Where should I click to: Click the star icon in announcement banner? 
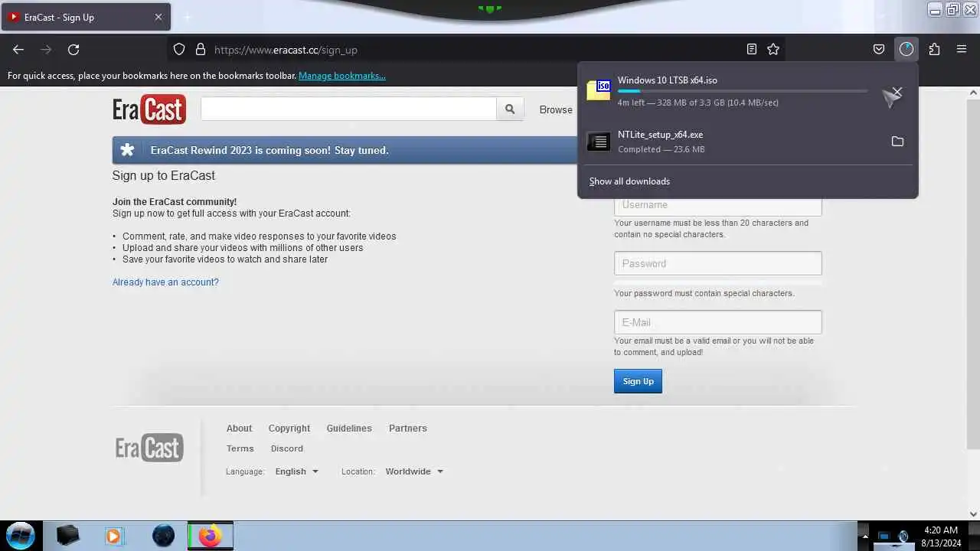pyautogui.click(x=128, y=150)
